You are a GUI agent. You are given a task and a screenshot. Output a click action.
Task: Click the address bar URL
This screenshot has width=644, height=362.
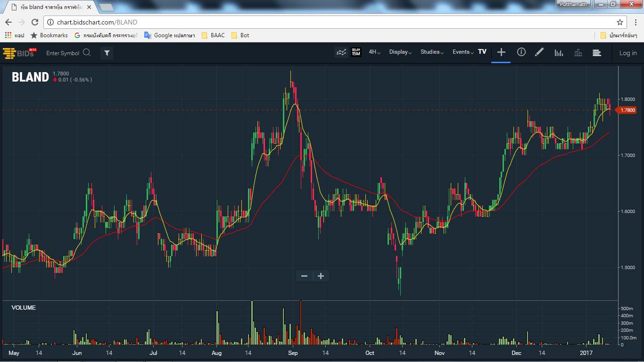point(97,22)
